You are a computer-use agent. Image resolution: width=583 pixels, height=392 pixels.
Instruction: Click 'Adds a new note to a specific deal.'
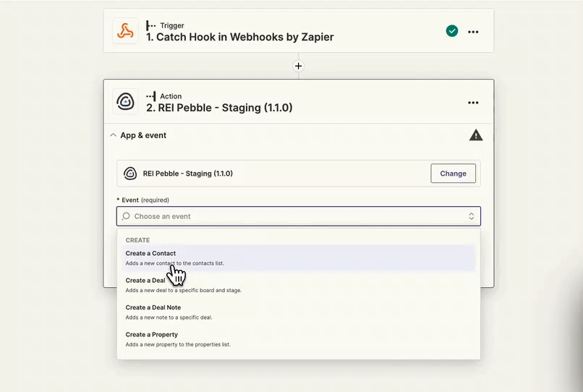(x=169, y=318)
